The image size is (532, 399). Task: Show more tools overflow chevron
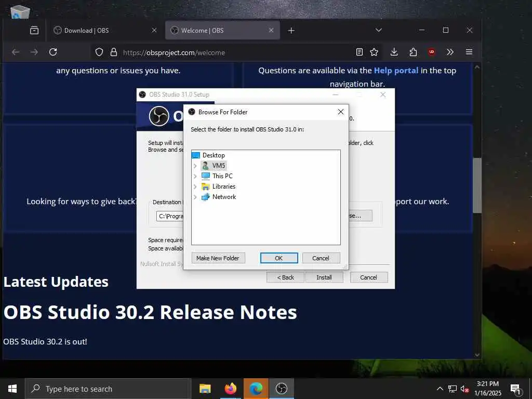click(x=450, y=52)
